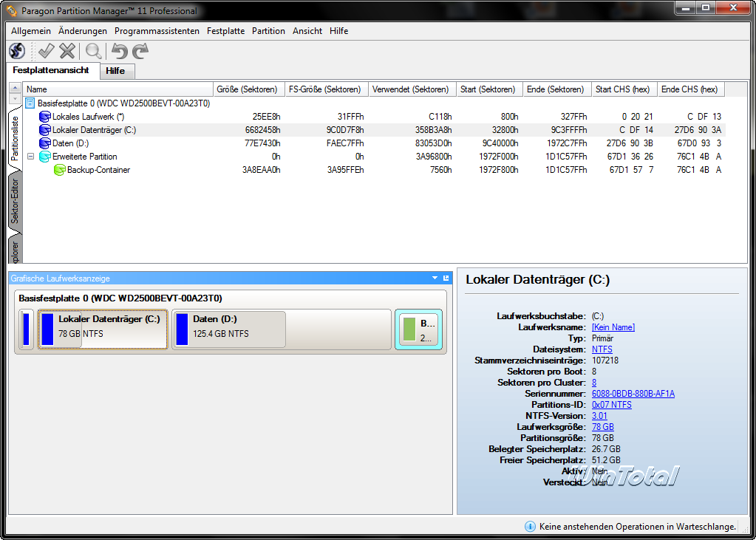
Task: Click the NTFS Dateisystem link
Action: pos(602,349)
